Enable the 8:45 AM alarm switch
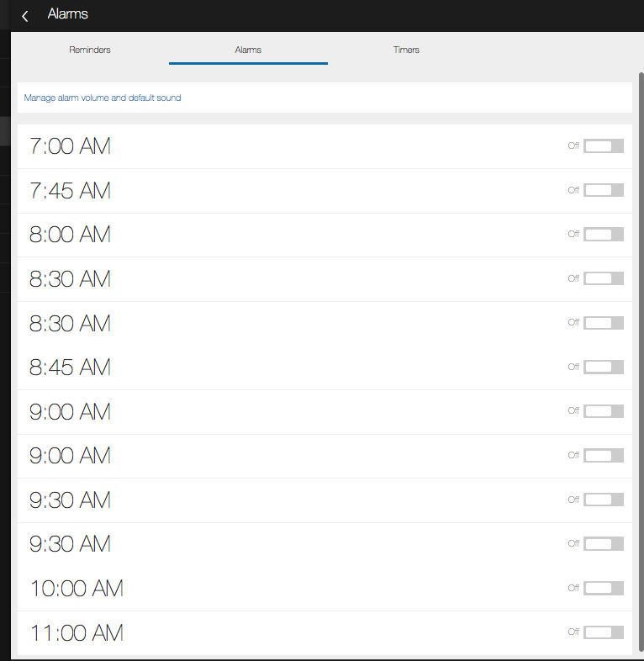644x661 pixels. click(603, 367)
